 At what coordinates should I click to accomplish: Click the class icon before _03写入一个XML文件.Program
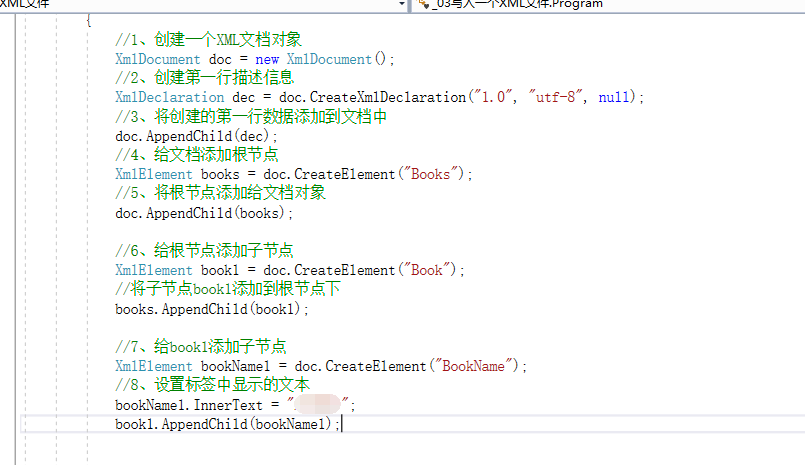(424, 4)
